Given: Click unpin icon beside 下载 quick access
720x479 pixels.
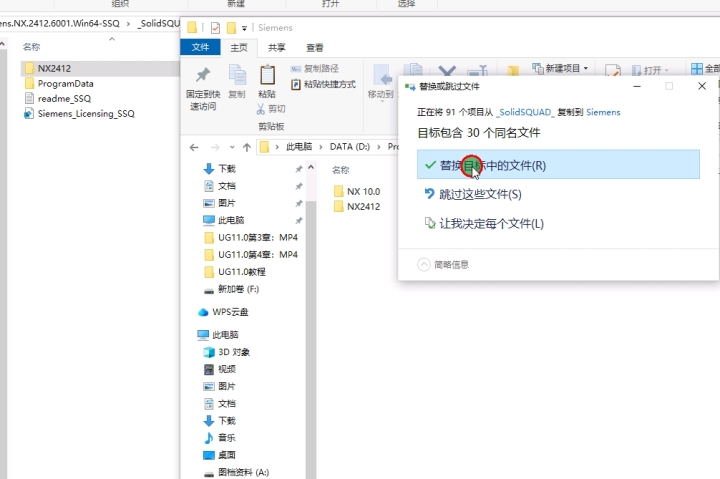Looking at the screenshot, I should point(298,169).
